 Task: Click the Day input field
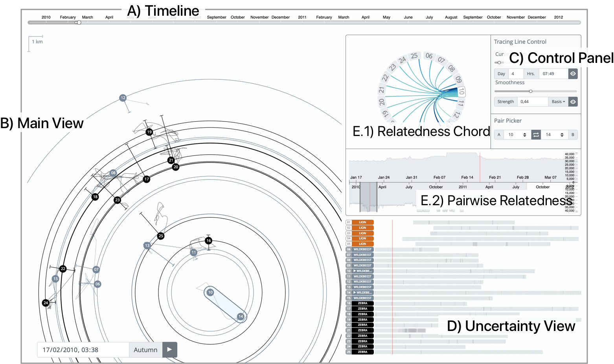(x=516, y=74)
